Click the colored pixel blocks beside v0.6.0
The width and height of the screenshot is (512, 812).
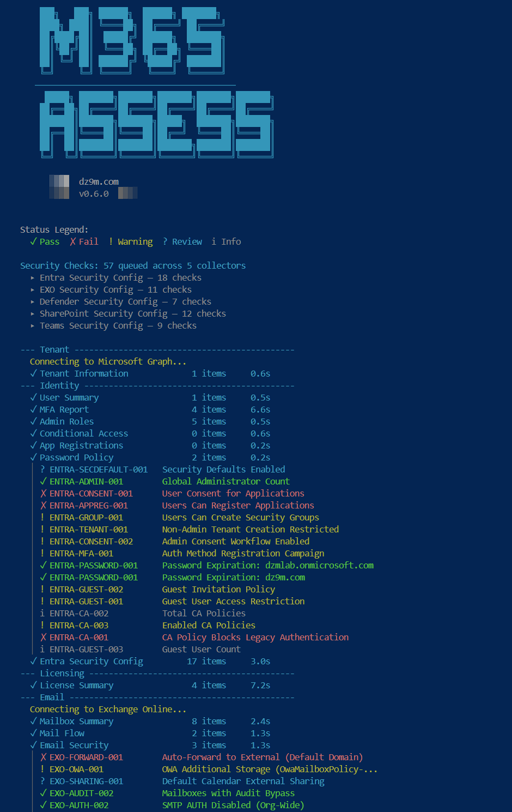pos(127,192)
